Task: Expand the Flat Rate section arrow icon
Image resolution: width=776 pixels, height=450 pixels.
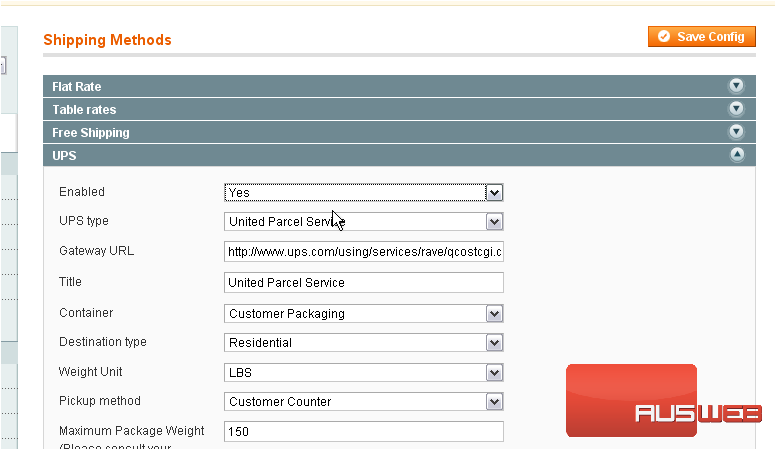Action: click(737, 86)
